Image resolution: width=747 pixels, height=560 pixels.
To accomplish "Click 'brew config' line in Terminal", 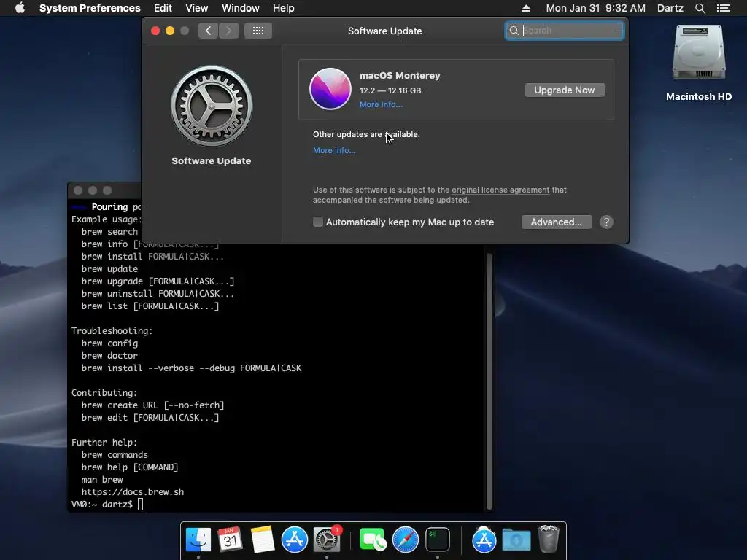I will coord(109,343).
